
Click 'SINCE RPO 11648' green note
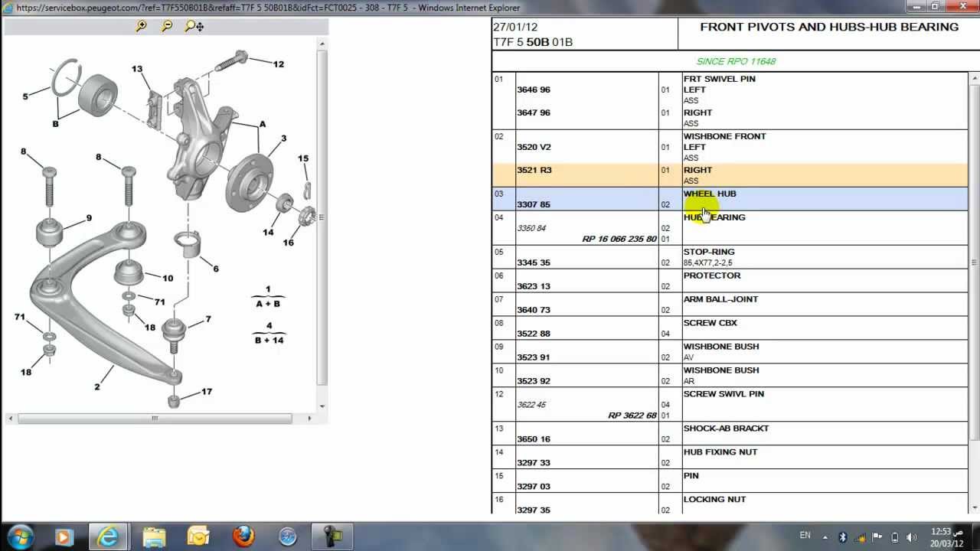736,61
